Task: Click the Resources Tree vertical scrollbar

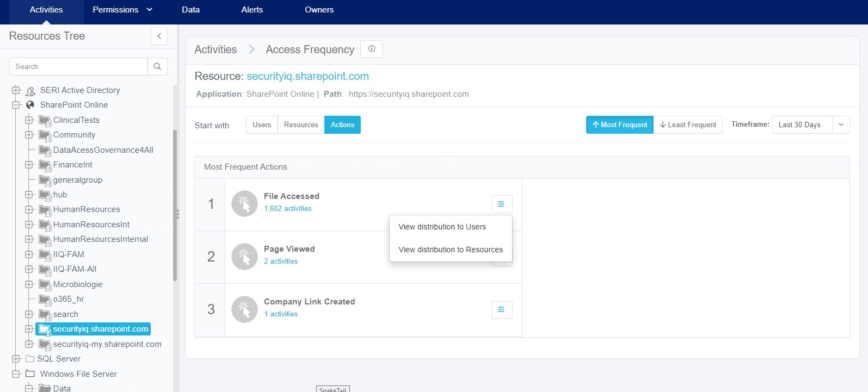Action: (175, 207)
